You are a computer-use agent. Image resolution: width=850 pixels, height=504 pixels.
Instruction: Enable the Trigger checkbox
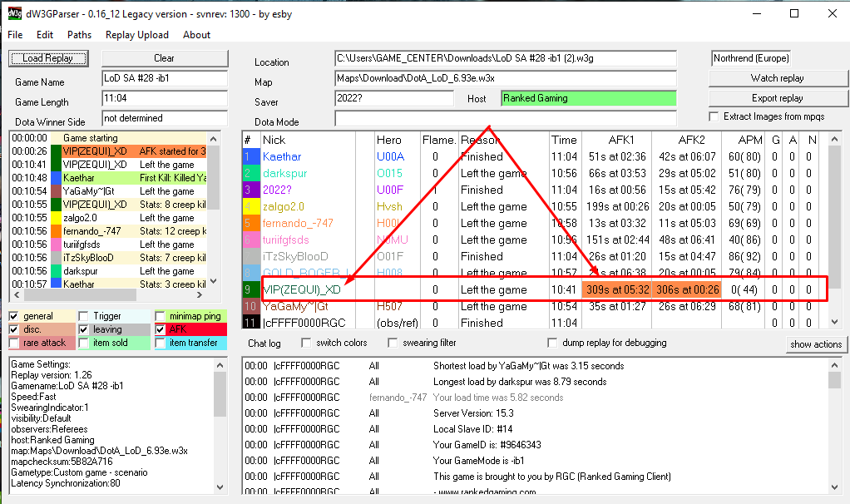[83, 316]
